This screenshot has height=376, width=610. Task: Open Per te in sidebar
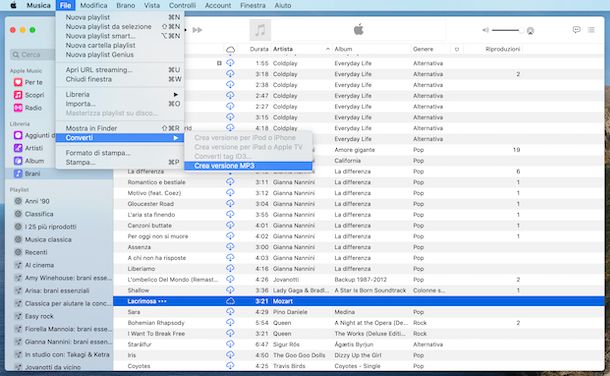pos(33,82)
